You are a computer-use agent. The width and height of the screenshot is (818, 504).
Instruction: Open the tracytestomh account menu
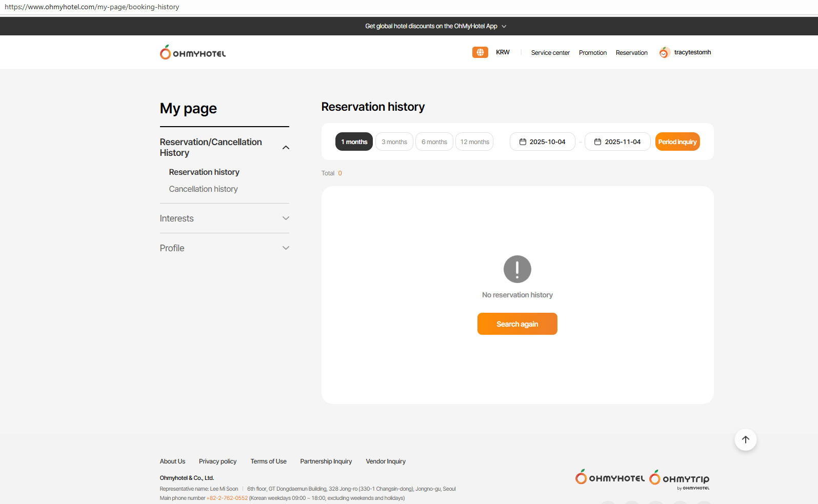click(x=692, y=52)
